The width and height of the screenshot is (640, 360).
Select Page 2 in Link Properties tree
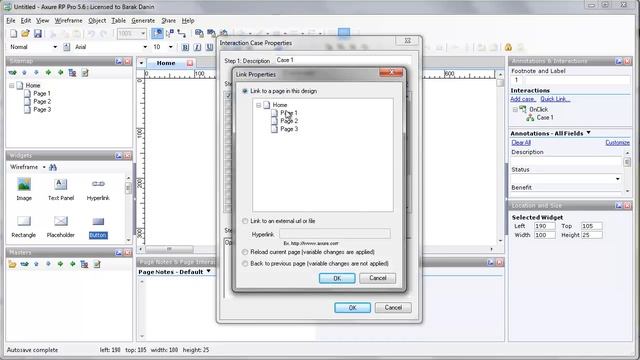(x=289, y=121)
